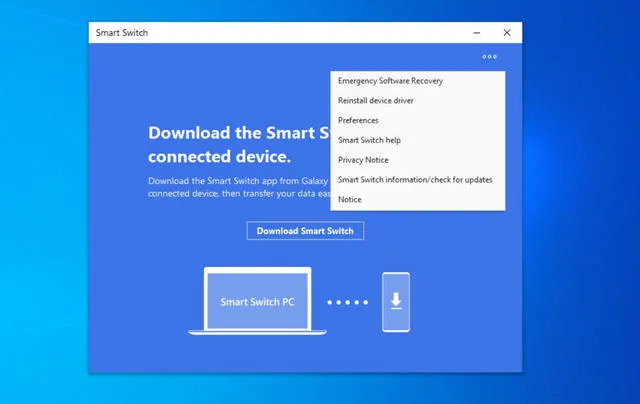Click the phone download arrow illustration

[396, 302]
